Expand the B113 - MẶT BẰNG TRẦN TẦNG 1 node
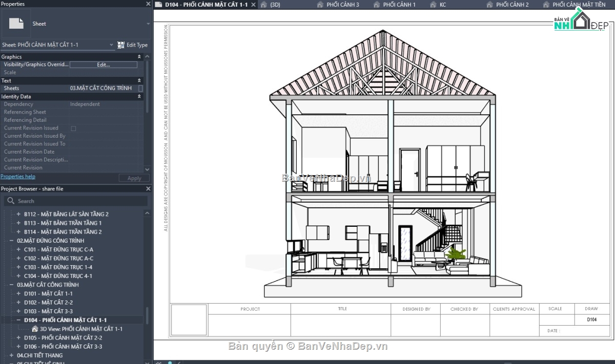 [19, 223]
